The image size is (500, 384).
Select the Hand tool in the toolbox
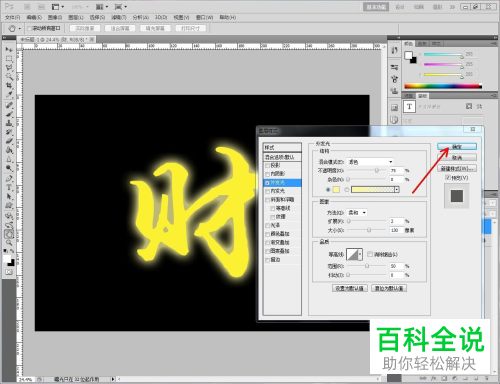[x=9, y=234]
